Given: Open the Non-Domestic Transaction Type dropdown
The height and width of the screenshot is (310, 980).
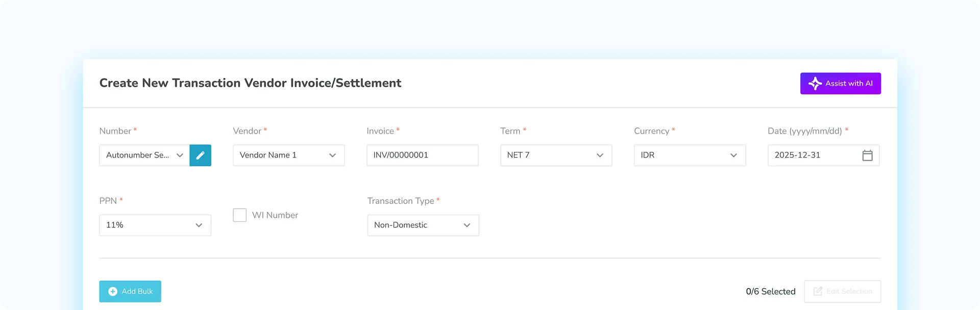Looking at the screenshot, I should coord(423,225).
